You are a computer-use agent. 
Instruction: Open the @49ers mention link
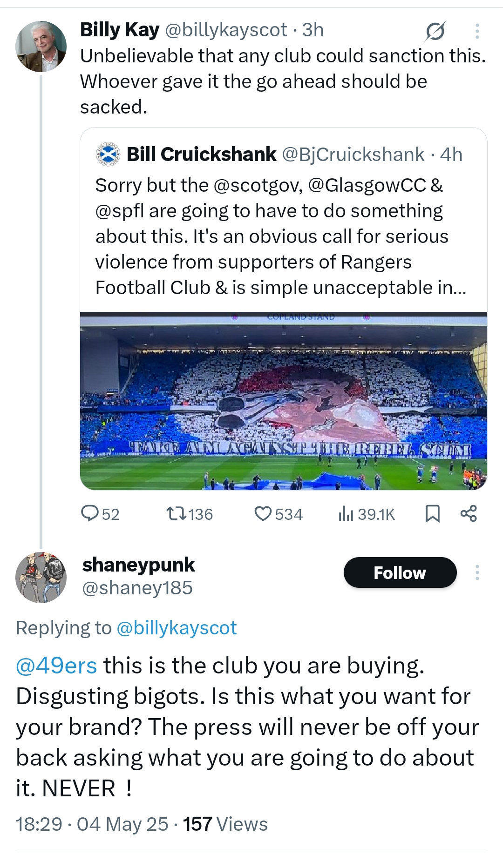56,666
